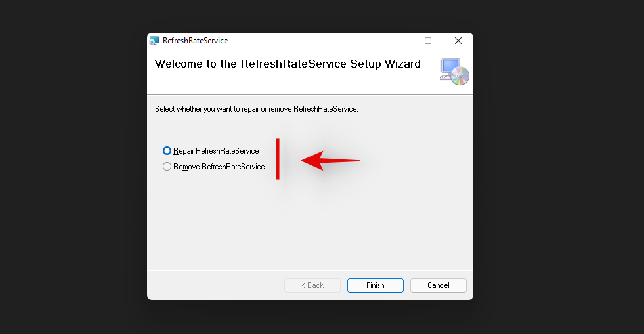Select the Repair RefreshRateService radio button
The width and height of the screenshot is (644, 334).
point(167,151)
